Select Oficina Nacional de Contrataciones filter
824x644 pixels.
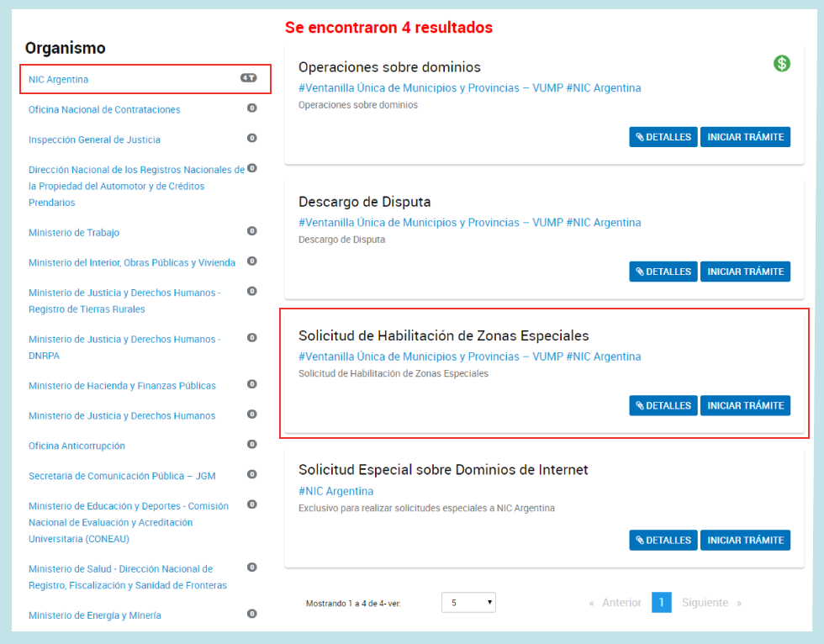(x=104, y=110)
